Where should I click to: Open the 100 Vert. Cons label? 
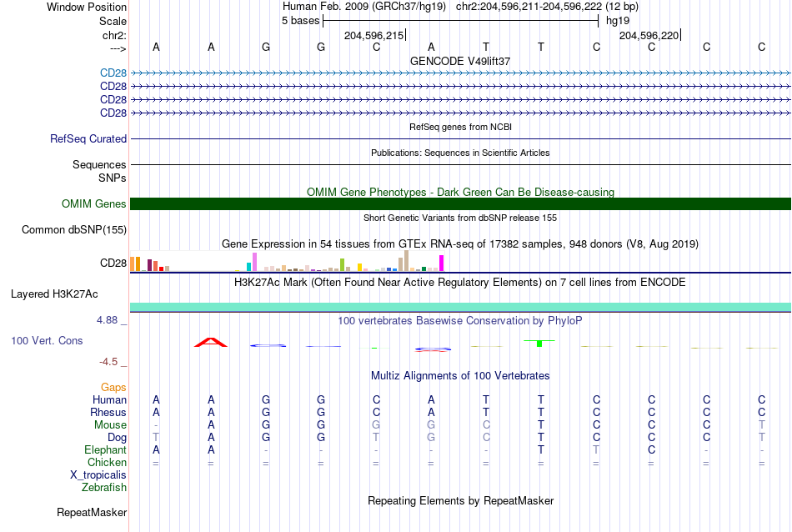click(x=47, y=340)
